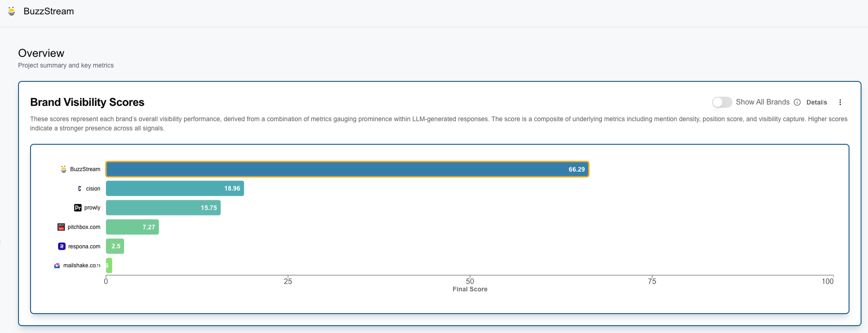Image resolution: width=868 pixels, height=333 pixels.
Task: Click the 100 tick on score axis
Action: 828,281
